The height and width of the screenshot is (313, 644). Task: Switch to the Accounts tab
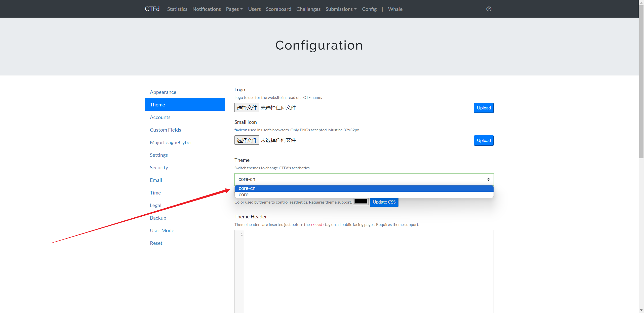(185, 117)
